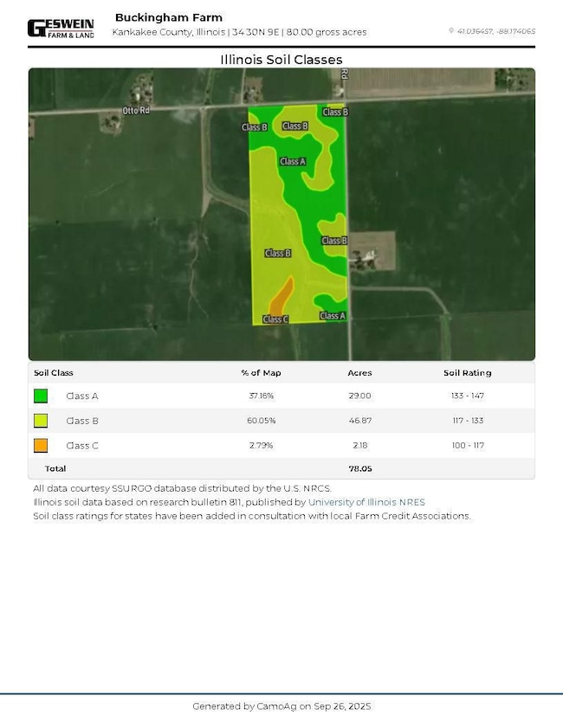Click the Acres column header
This screenshot has height=728, width=563.
point(359,373)
